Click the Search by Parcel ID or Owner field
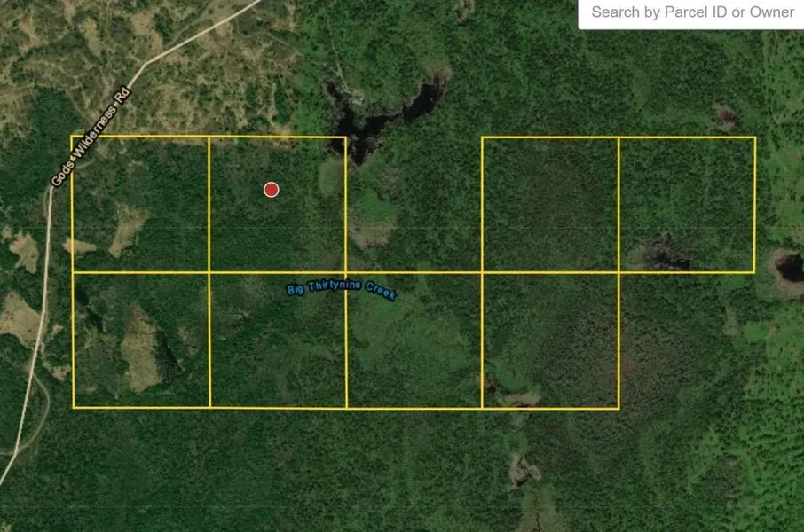The image size is (804, 532). click(692, 12)
